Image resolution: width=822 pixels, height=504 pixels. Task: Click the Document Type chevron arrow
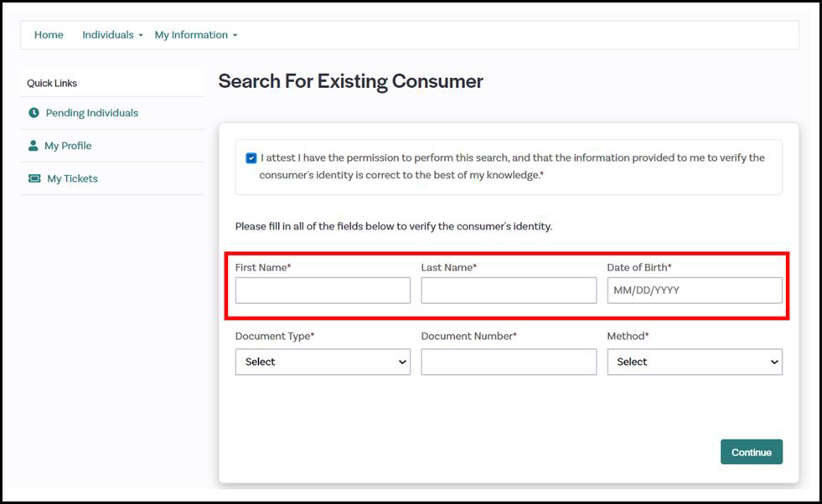402,362
